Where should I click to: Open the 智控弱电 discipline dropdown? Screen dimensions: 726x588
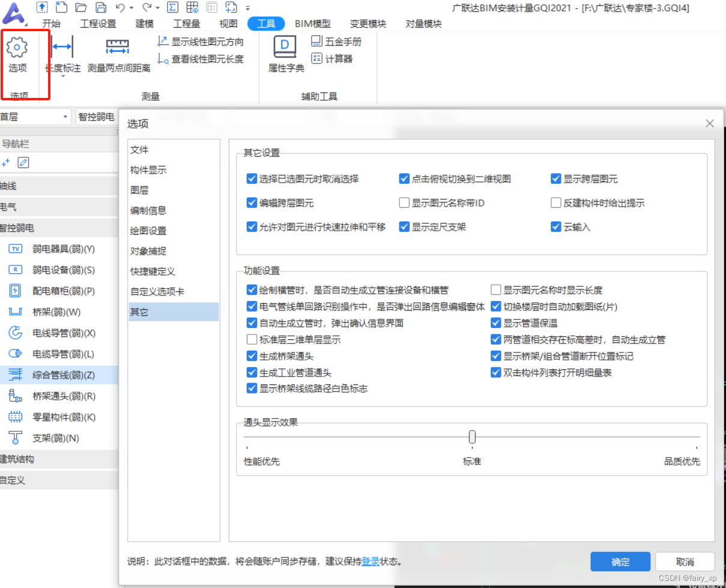pos(97,117)
